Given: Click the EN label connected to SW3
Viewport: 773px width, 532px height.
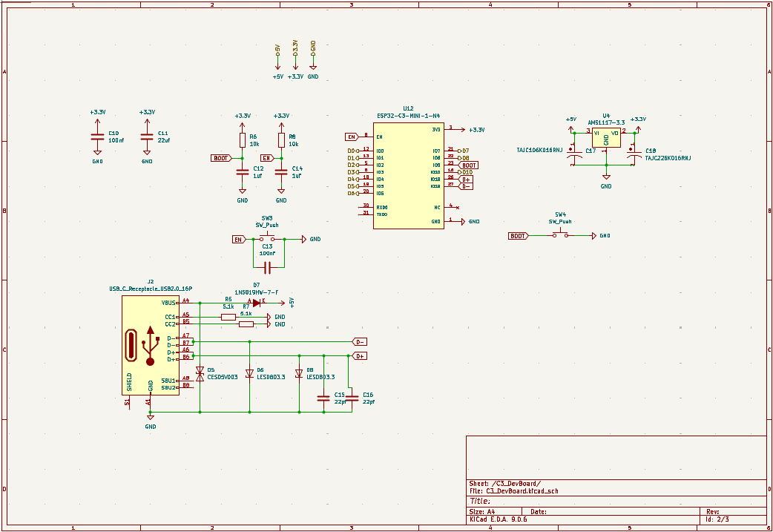Looking at the screenshot, I should coord(239,237).
